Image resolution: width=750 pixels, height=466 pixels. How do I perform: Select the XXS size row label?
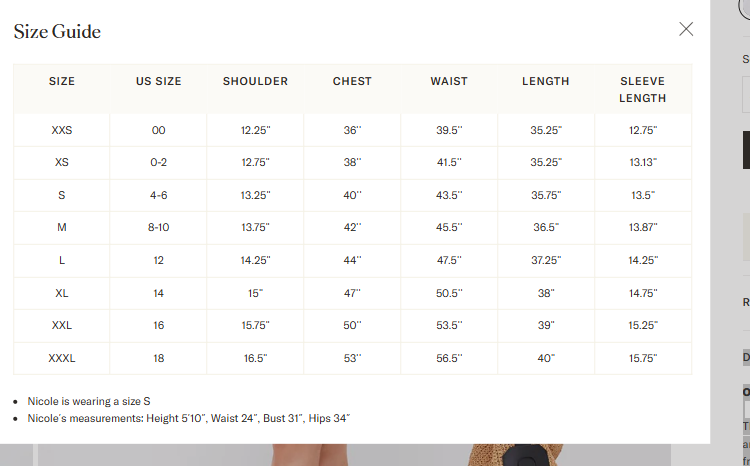(x=62, y=130)
